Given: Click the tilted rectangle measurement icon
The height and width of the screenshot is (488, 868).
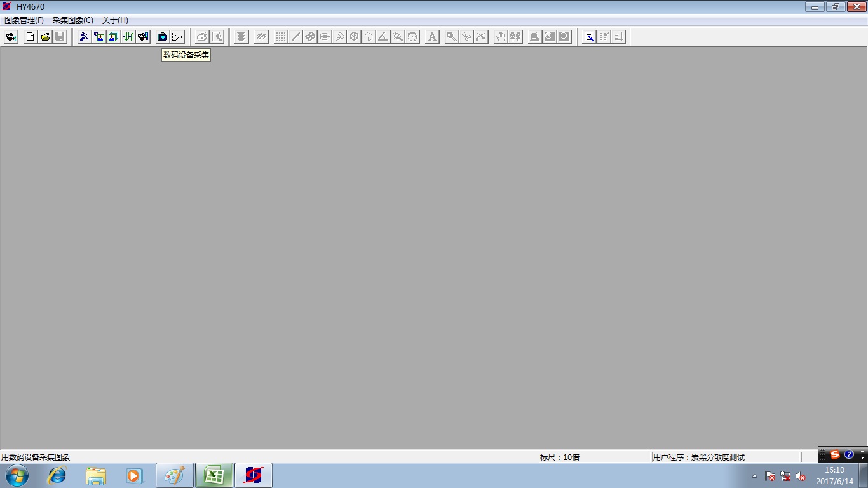Looking at the screenshot, I should [310, 37].
